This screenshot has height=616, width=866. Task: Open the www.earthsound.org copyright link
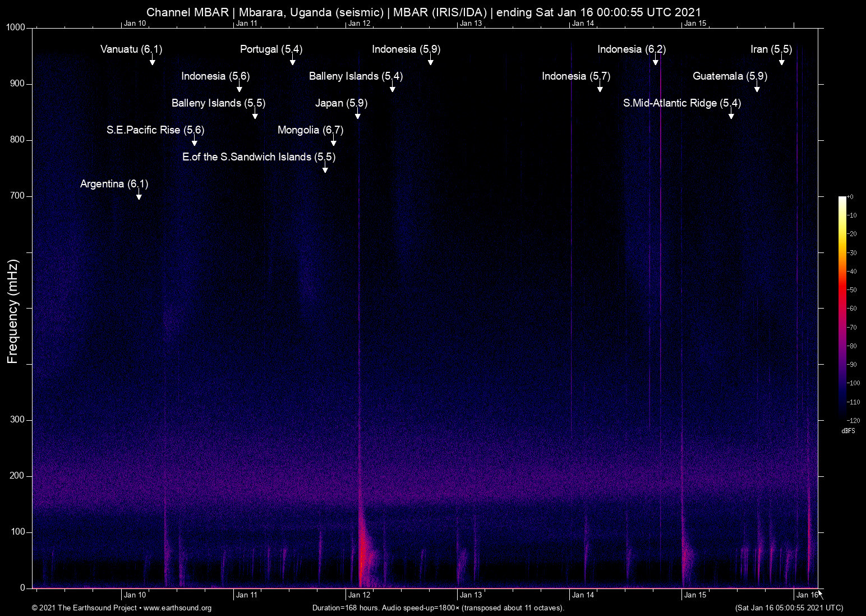(x=178, y=608)
